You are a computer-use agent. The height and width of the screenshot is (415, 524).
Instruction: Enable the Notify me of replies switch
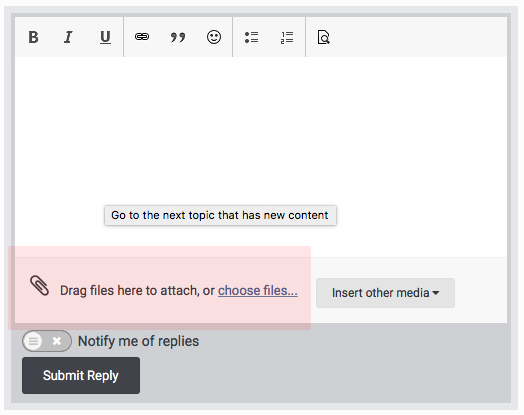[47, 341]
